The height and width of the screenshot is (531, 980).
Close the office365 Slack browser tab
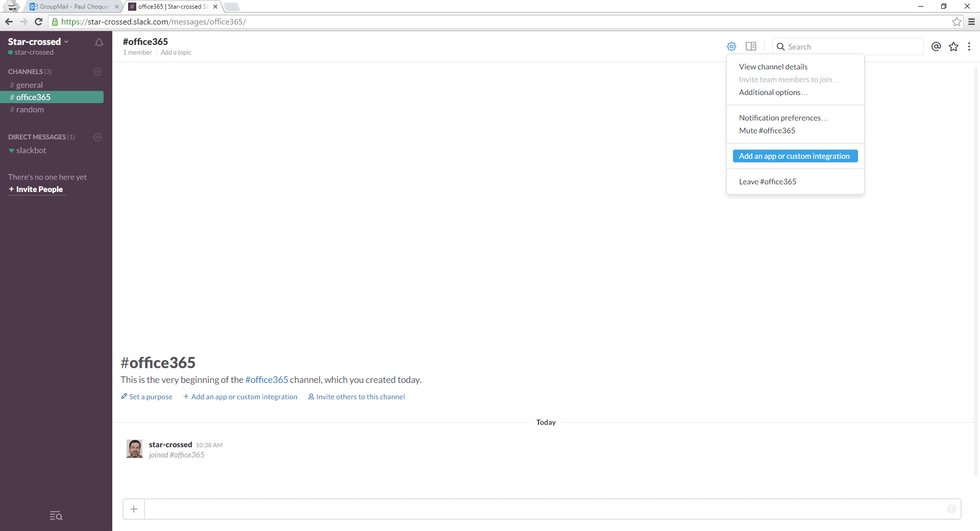point(215,7)
